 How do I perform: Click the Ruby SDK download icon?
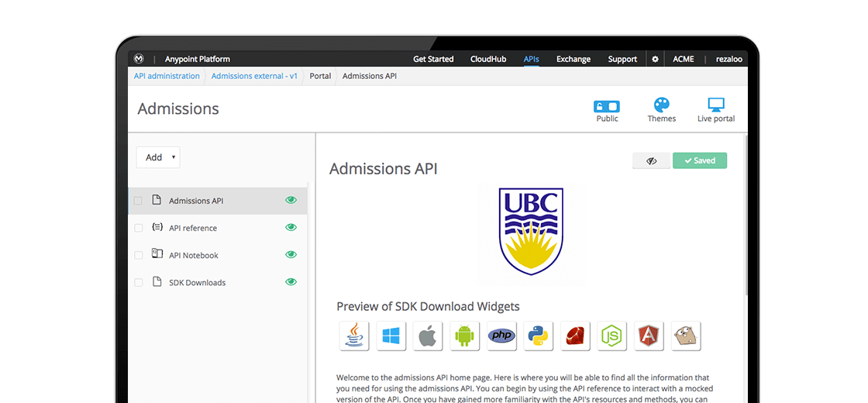pyautogui.click(x=575, y=336)
